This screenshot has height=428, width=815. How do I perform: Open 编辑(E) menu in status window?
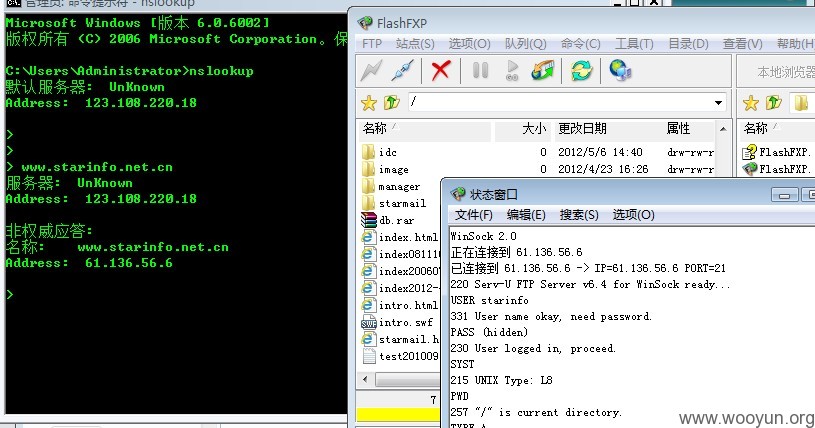(526, 215)
